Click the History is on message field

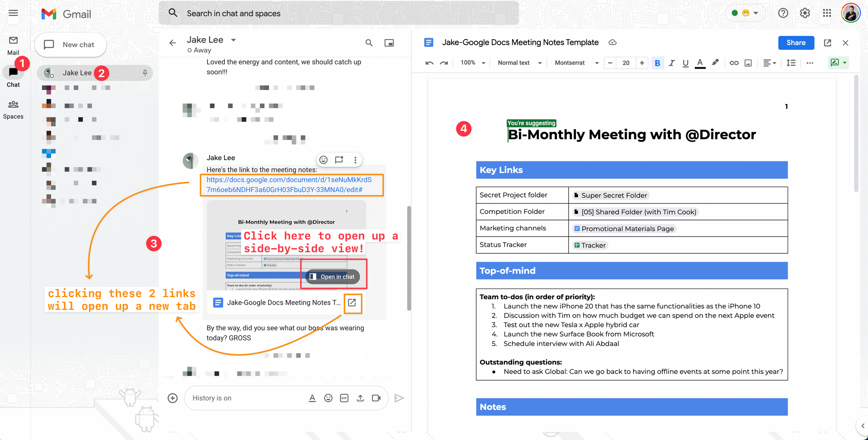[245, 398]
